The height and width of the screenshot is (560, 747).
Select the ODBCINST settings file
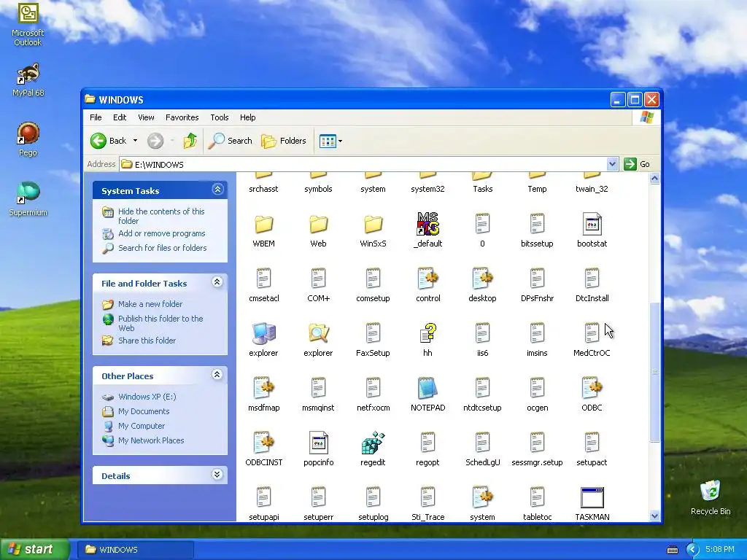coord(263,443)
